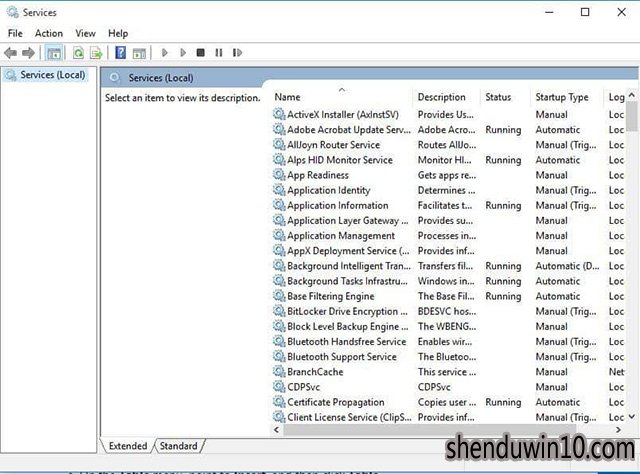Screen dimensions: 640x474
Task: Select BitLocker Drive Encryption service
Action: 448,311
